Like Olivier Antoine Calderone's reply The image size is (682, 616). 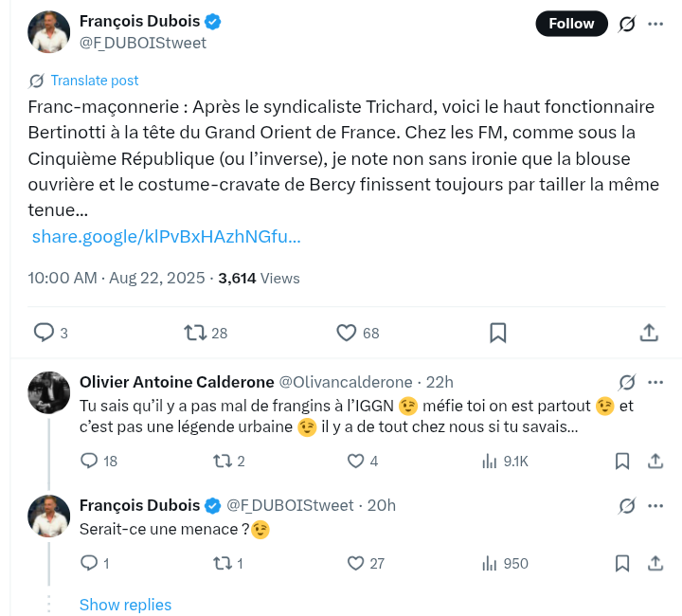(356, 462)
